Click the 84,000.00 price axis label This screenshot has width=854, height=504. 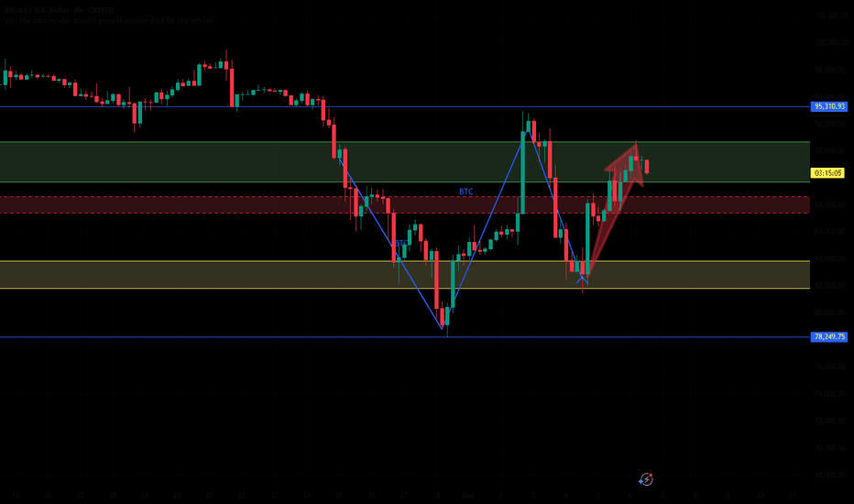(x=831, y=258)
